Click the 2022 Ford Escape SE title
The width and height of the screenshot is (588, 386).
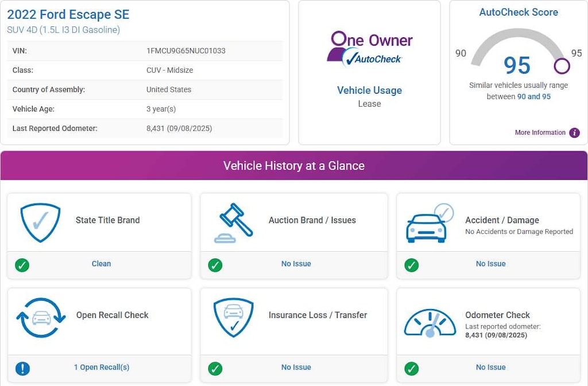pyautogui.click(x=68, y=14)
